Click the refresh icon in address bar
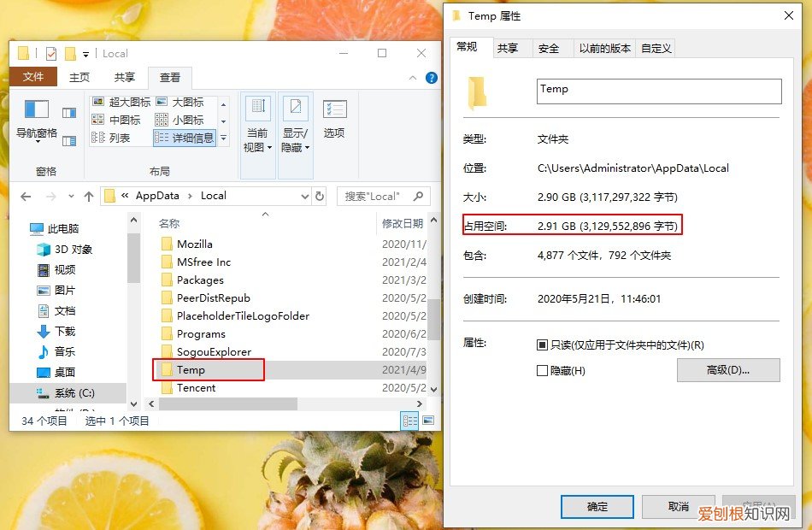 pyautogui.click(x=320, y=196)
